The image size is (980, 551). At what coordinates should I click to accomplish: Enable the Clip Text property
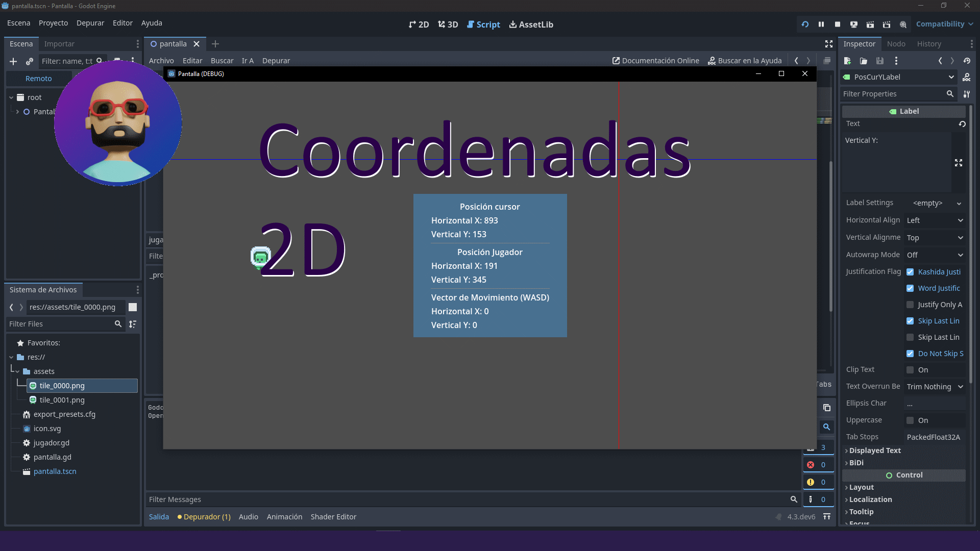coord(911,369)
